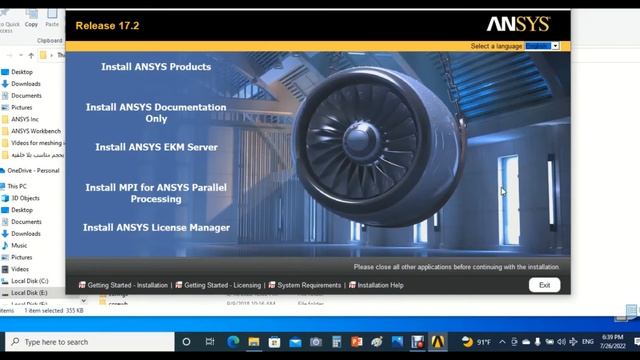Viewport: 640px width, 360px height.
Task: Click the PDF icon beside Getting Started - Licensing
Action: click(x=179, y=285)
